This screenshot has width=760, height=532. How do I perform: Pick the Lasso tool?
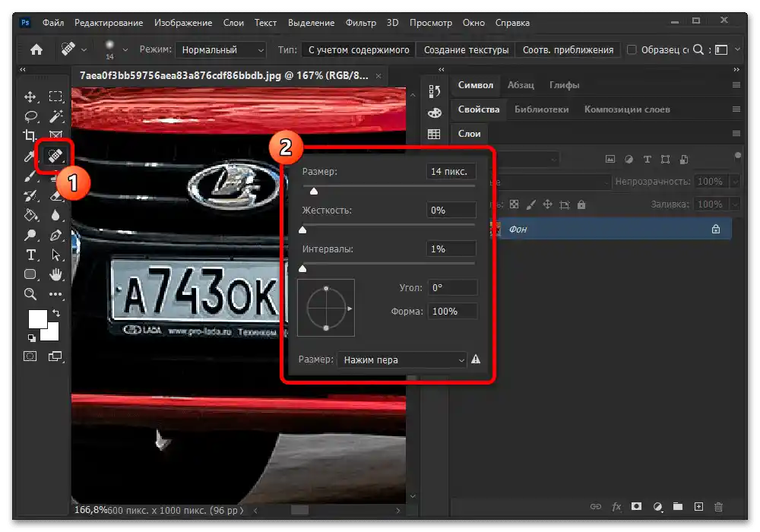click(30, 116)
